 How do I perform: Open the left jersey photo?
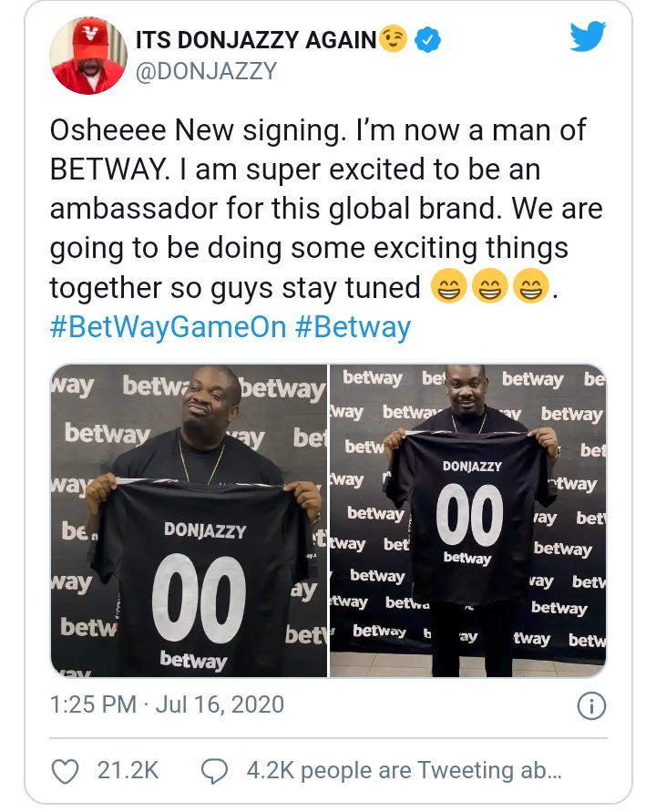(189, 520)
